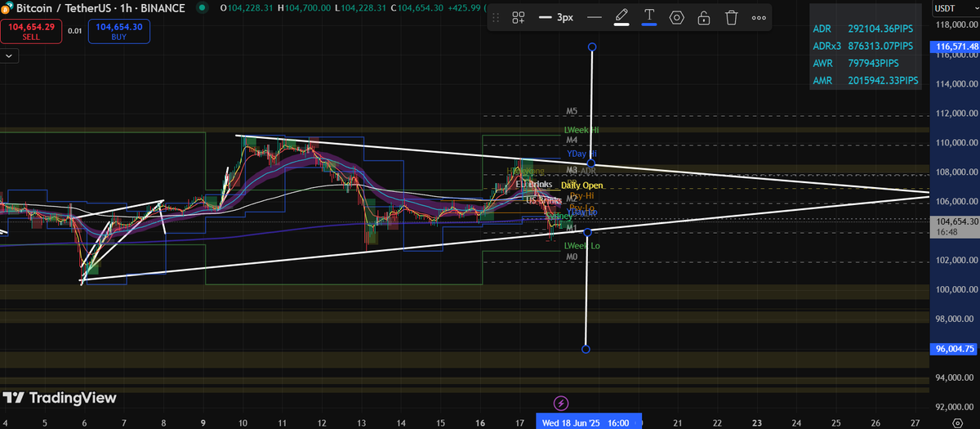
Task: Grab the drawing toolbar drag handle
Action: point(495,17)
